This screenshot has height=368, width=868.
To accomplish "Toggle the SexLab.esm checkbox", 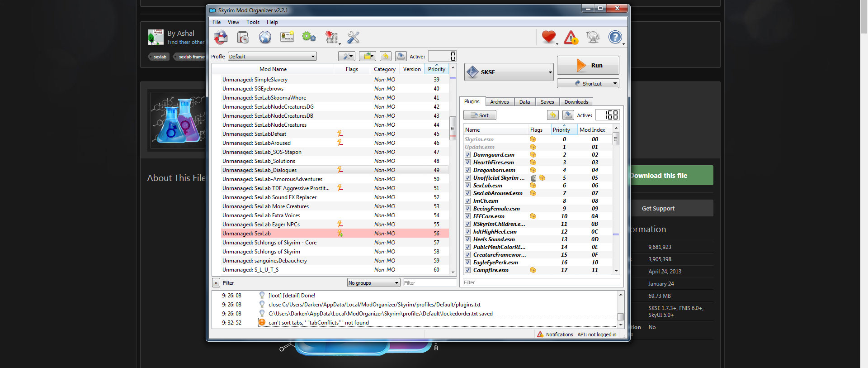I will tap(468, 186).
